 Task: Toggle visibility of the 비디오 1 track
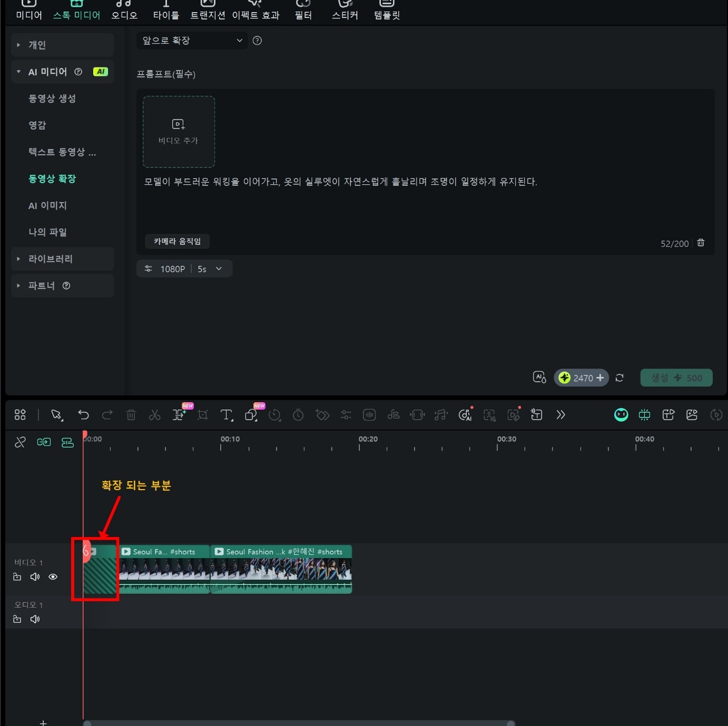tap(53, 576)
